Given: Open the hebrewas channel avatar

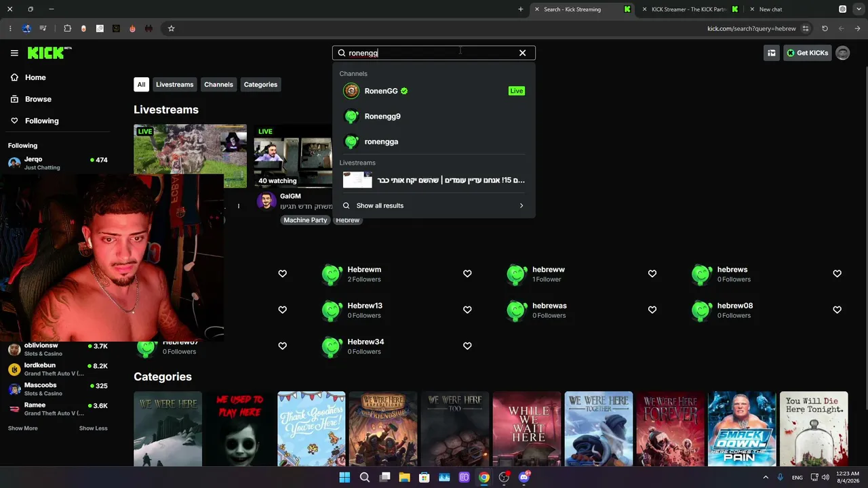Looking at the screenshot, I should 517,310.
